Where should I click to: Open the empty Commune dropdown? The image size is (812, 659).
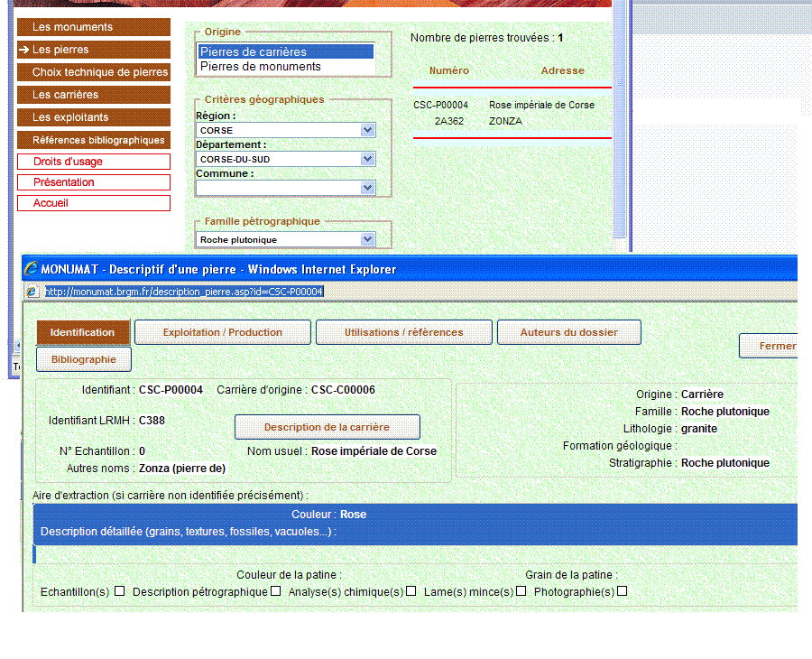(367, 188)
